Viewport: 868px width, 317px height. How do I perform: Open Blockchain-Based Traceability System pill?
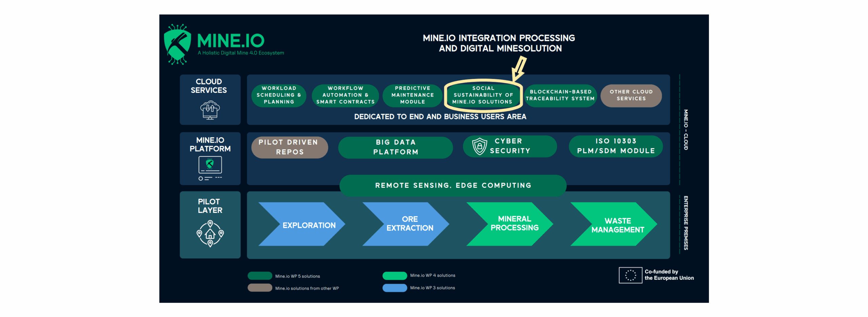pyautogui.click(x=560, y=96)
